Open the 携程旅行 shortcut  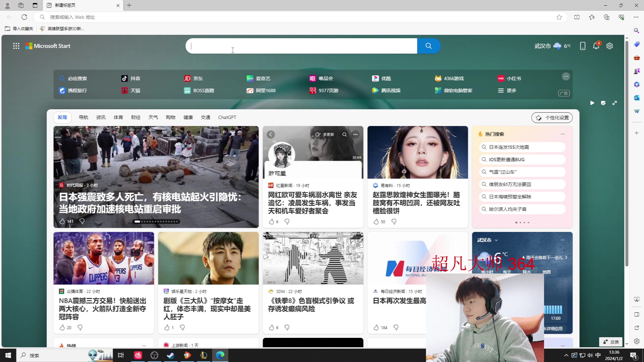pos(73,90)
